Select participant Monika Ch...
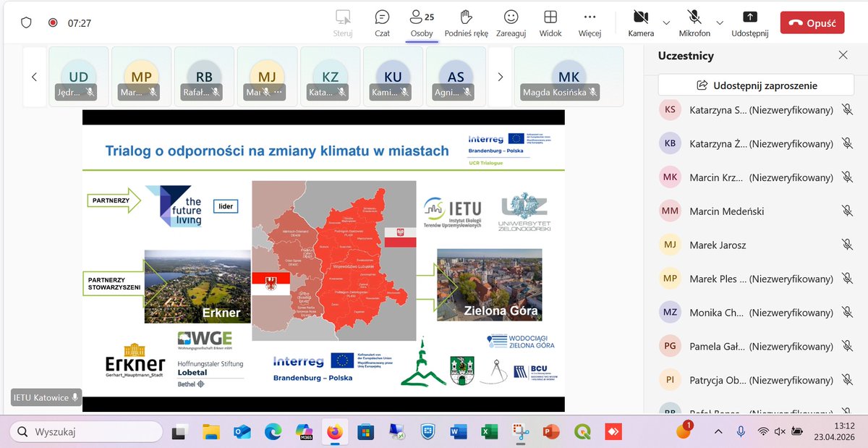 [756, 313]
